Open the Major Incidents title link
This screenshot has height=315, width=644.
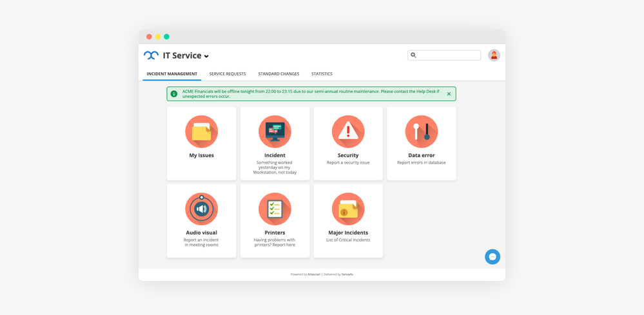pyautogui.click(x=348, y=233)
